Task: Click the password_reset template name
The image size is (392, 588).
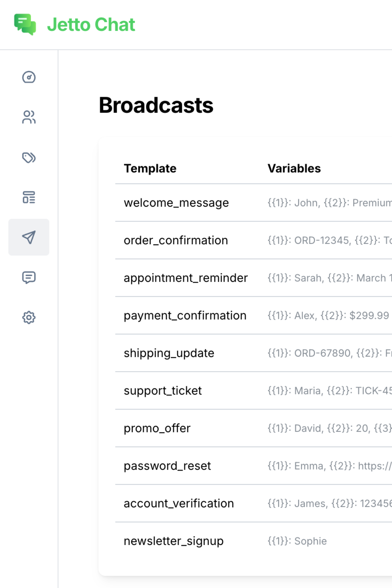Action: tap(167, 466)
